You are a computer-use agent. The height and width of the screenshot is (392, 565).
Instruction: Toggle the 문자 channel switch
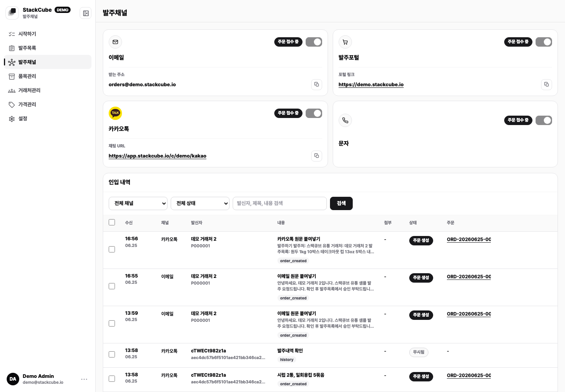pyautogui.click(x=544, y=120)
